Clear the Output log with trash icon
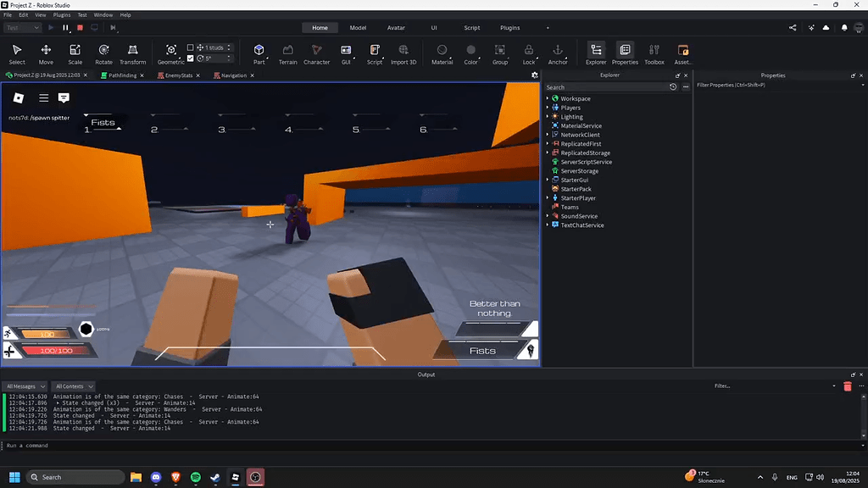Viewport: 868px width, 488px height. point(848,386)
